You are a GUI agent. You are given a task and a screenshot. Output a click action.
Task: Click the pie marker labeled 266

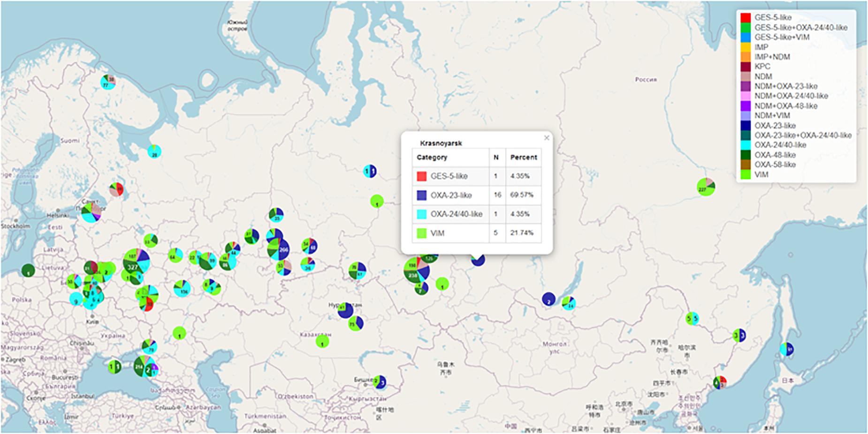[x=278, y=249]
